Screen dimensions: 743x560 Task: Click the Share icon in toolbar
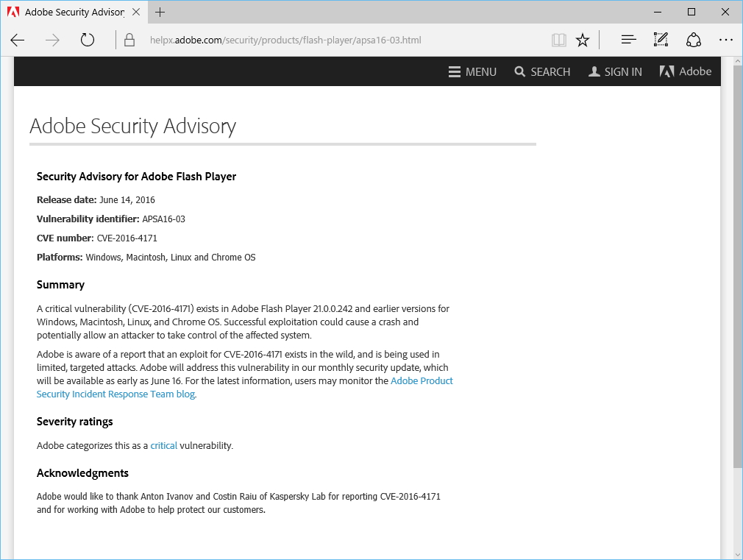click(693, 40)
